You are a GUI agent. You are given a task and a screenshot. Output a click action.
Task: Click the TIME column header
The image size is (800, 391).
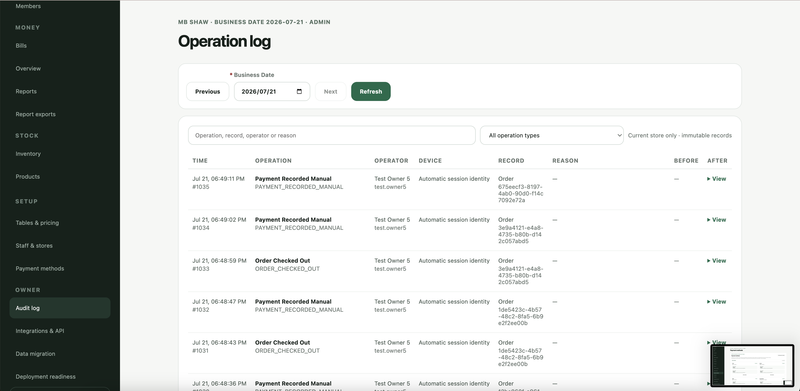point(200,161)
